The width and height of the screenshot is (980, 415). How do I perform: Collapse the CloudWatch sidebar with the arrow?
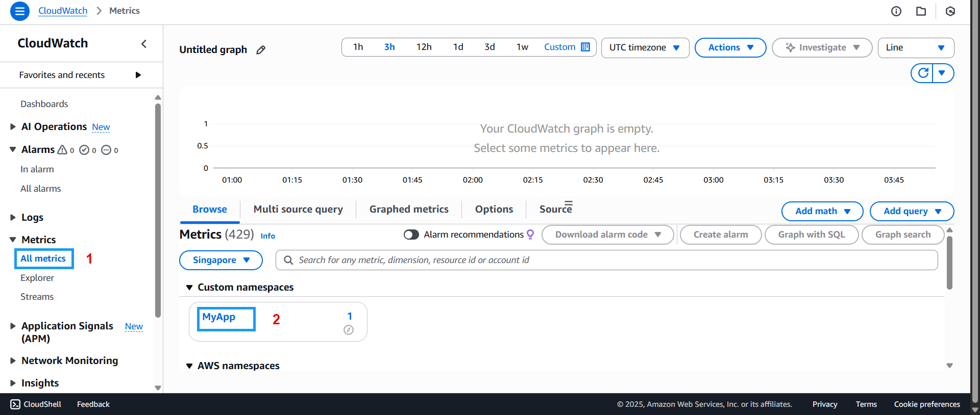[x=144, y=44]
